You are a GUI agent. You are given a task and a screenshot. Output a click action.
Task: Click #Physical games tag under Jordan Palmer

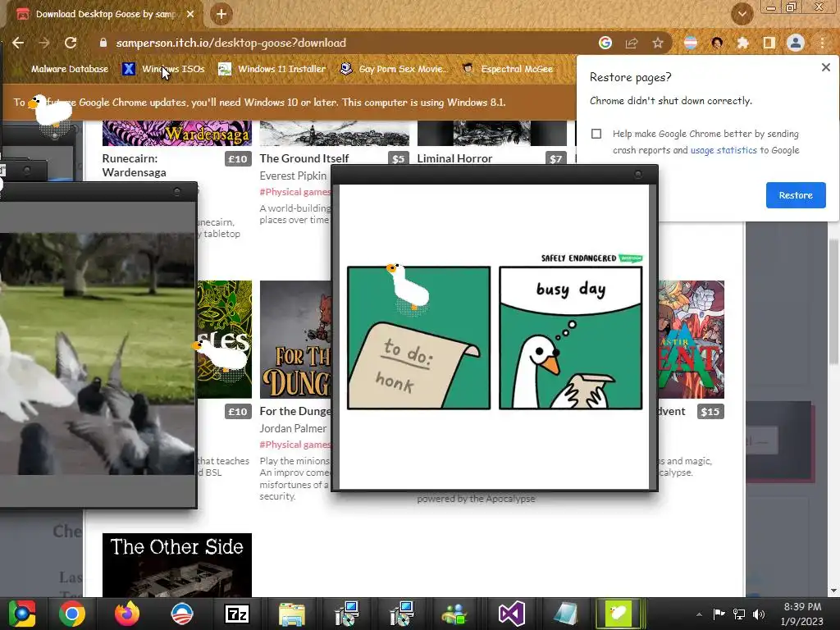coord(295,445)
